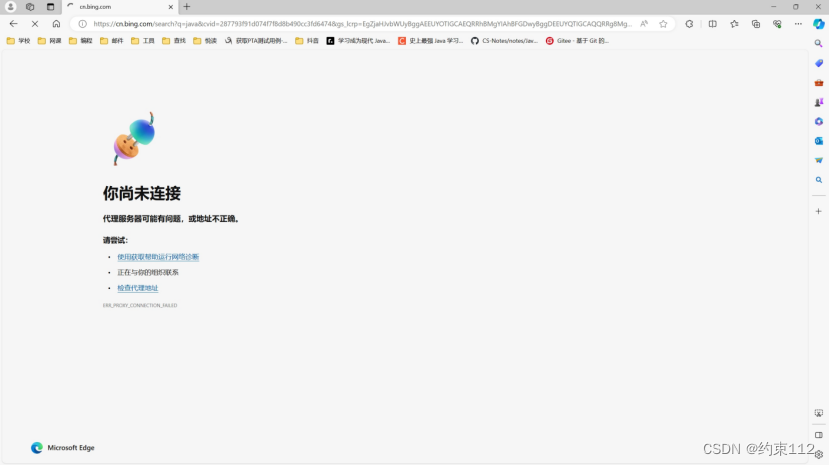
Task: Open Shopping tag in sidebar
Action: point(819,63)
